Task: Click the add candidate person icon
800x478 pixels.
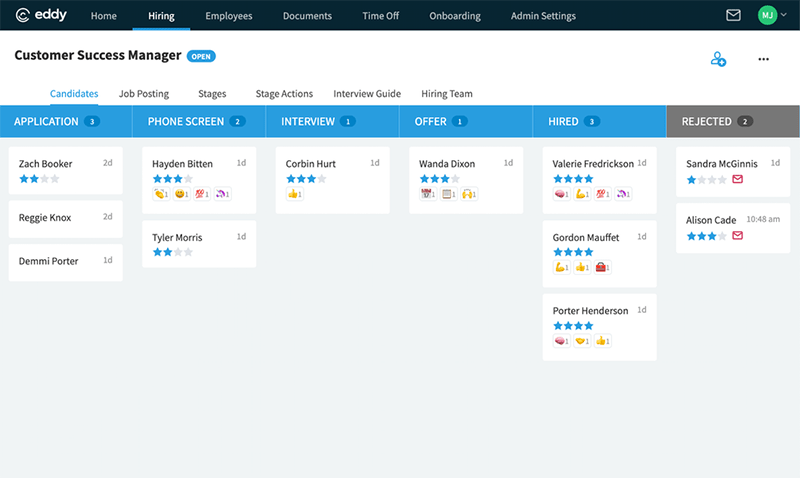Action: [x=718, y=60]
